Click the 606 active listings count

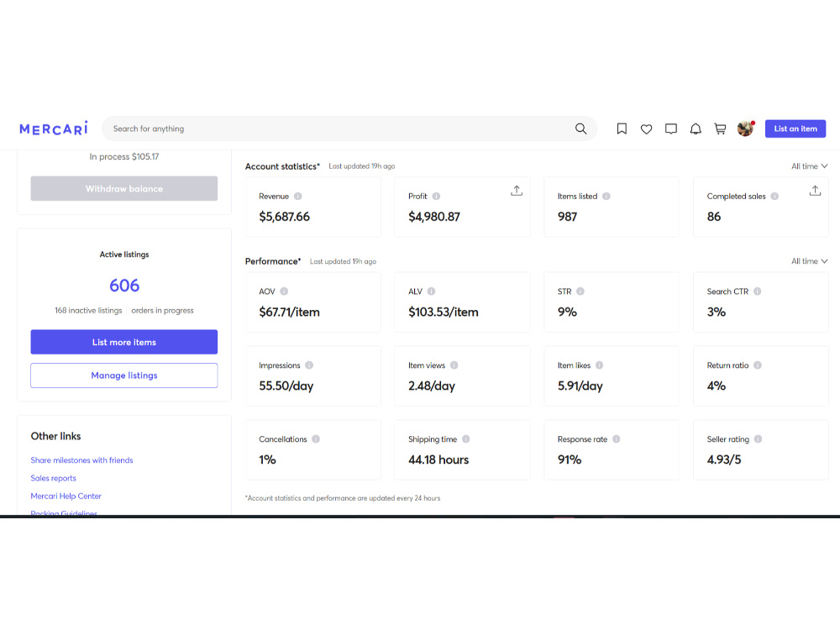pyautogui.click(x=124, y=286)
